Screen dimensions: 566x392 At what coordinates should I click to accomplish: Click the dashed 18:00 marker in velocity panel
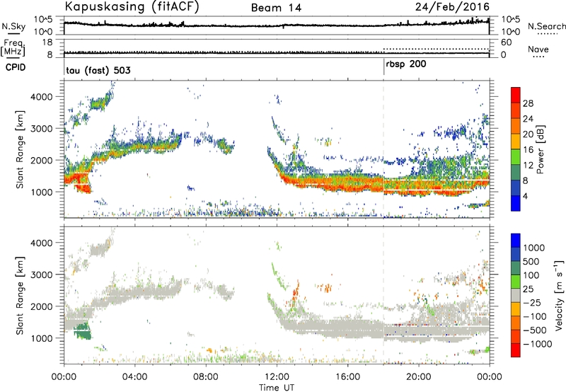coord(383,295)
